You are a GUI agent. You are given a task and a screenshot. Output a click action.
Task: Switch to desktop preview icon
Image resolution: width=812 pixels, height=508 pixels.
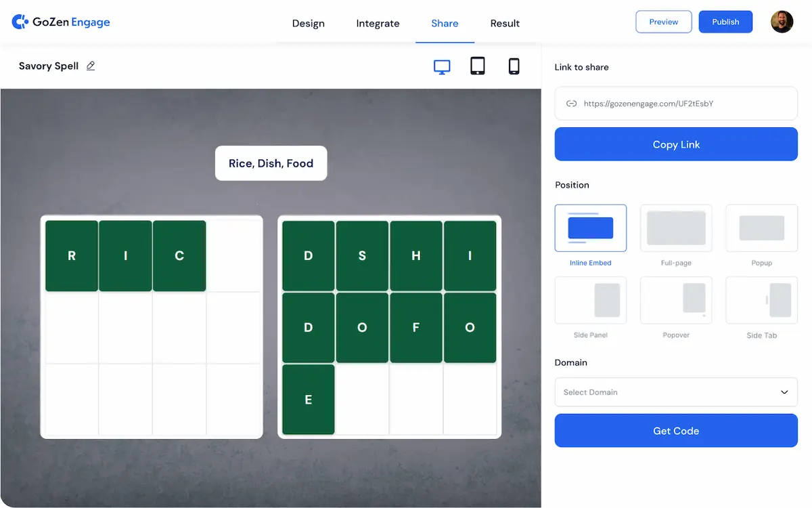click(442, 66)
